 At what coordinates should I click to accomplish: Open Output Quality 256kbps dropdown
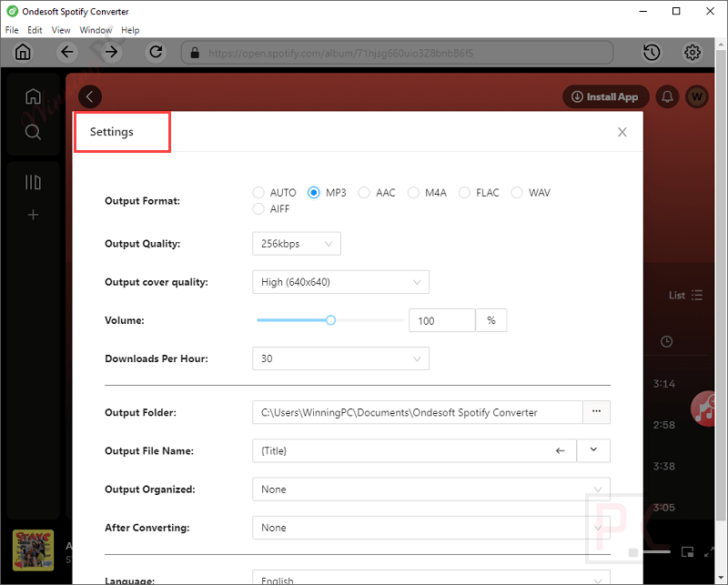pos(297,244)
